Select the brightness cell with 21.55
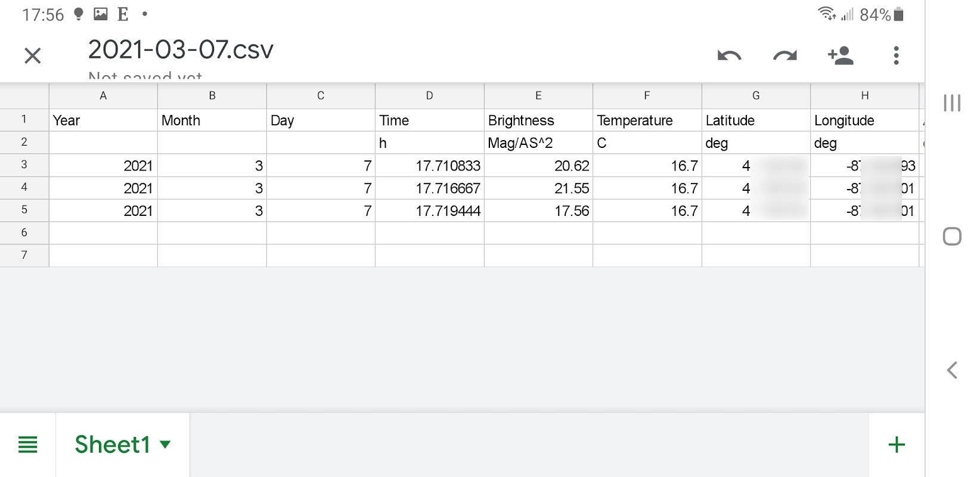The height and width of the screenshot is (477, 980). (x=538, y=188)
